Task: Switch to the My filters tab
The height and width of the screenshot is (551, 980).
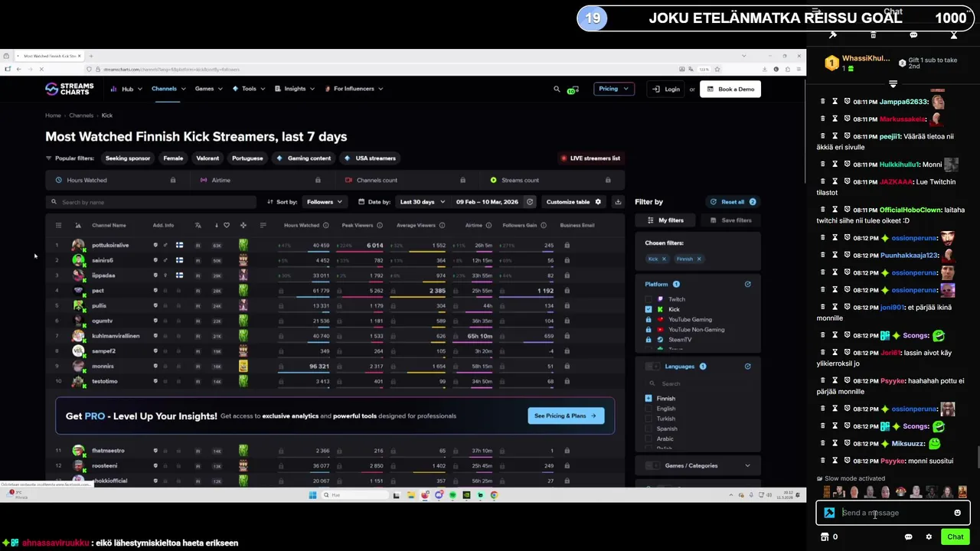Action: pos(665,220)
